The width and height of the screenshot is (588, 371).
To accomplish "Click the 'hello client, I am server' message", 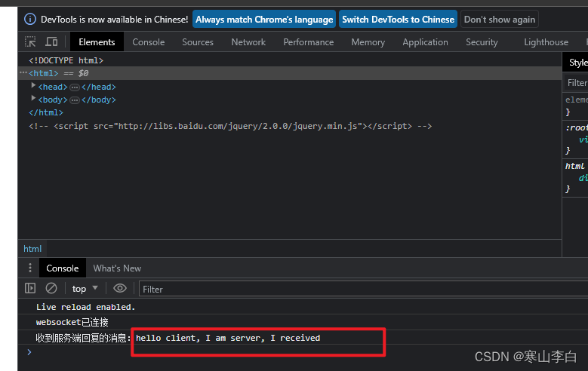I will pyautogui.click(x=228, y=338).
